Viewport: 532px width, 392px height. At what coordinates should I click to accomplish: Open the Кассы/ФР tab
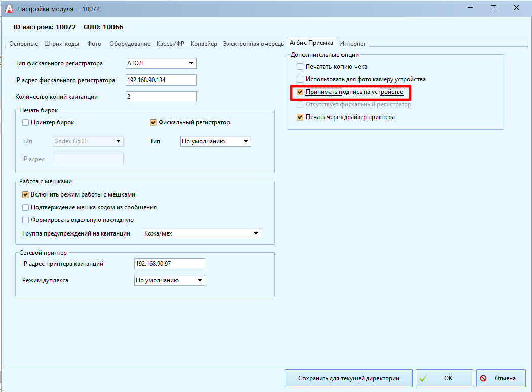[x=170, y=44]
